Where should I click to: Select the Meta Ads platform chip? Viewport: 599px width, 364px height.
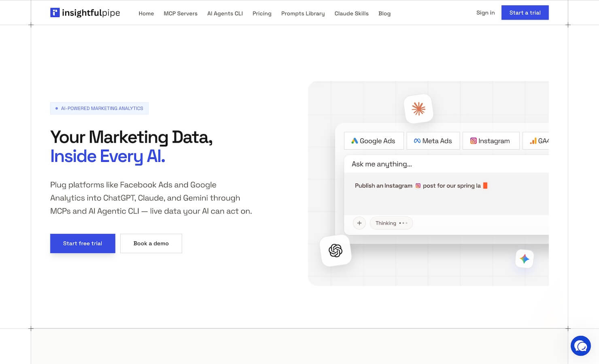click(433, 141)
